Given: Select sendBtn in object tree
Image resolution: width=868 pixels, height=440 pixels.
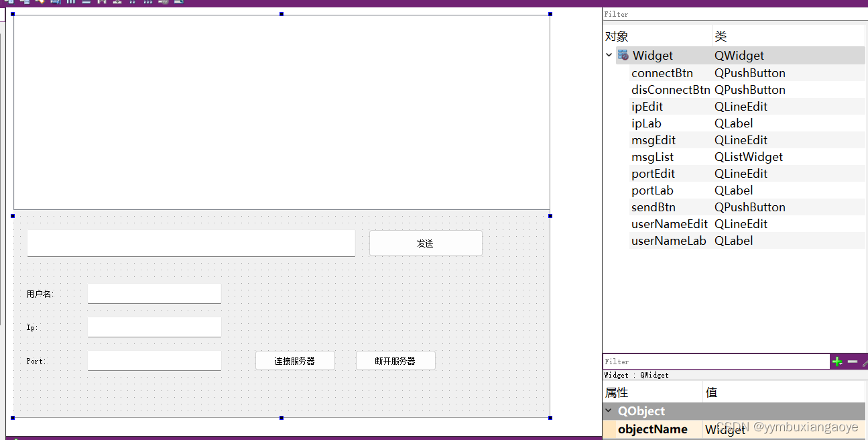Looking at the screenshot, I should pyautogui.click(x=654, y=207).
